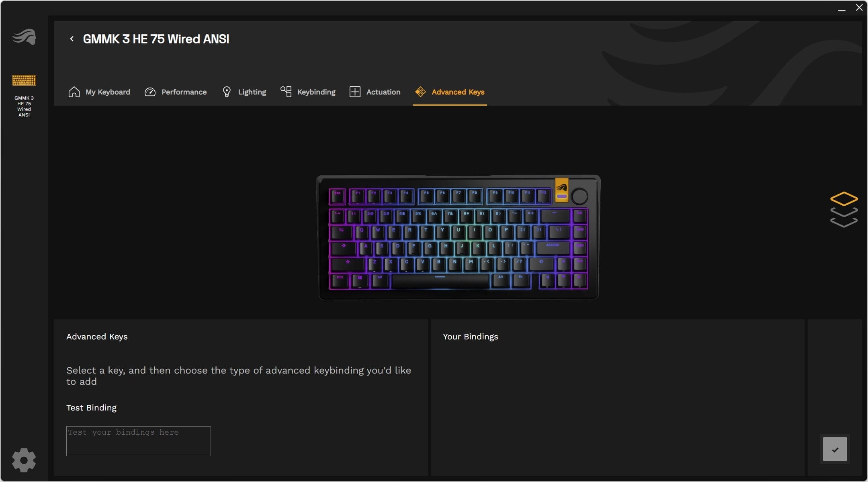Switch to the Keybinding tab
Screen dimensions: 868x482
308,92
